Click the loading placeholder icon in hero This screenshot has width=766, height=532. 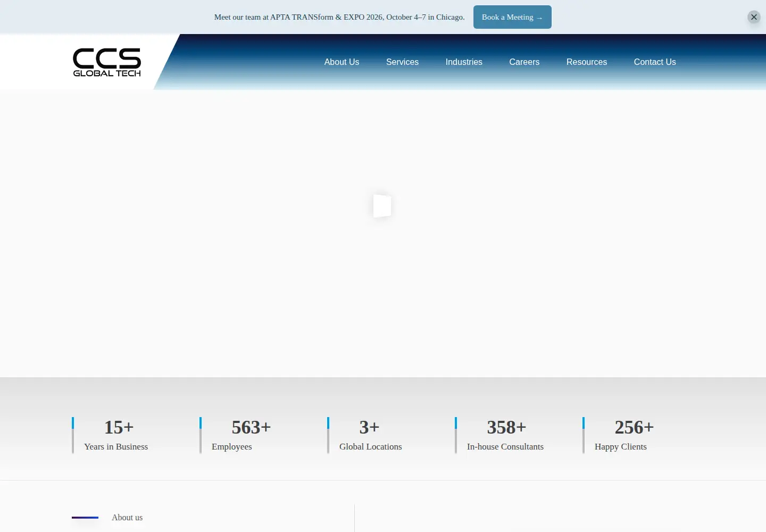pyautogui.click(x=382, y=206)
